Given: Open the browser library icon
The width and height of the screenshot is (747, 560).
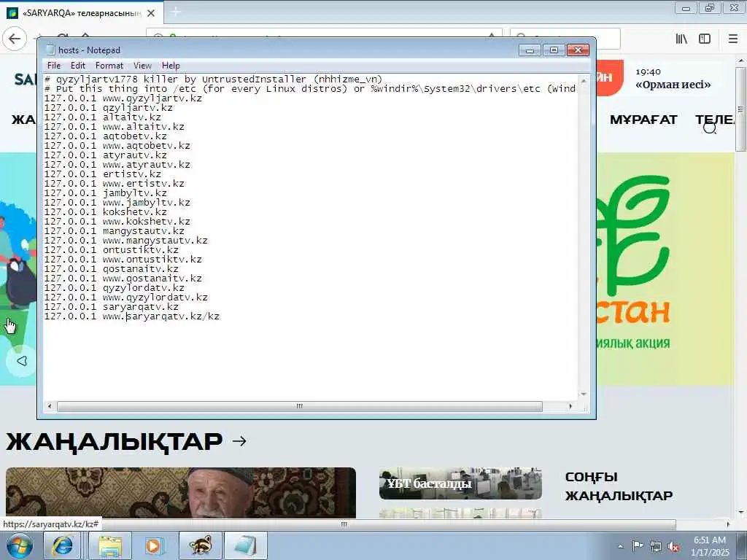Looking at the screenshot, I should (x=681, y=39).
